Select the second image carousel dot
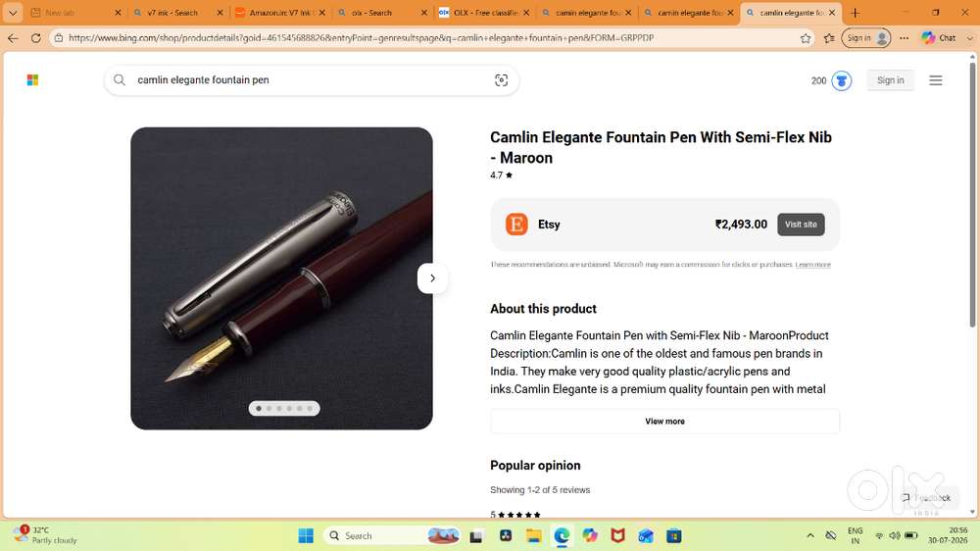The height and width of the screenshot is (551, 980). (x=269, y=409)
